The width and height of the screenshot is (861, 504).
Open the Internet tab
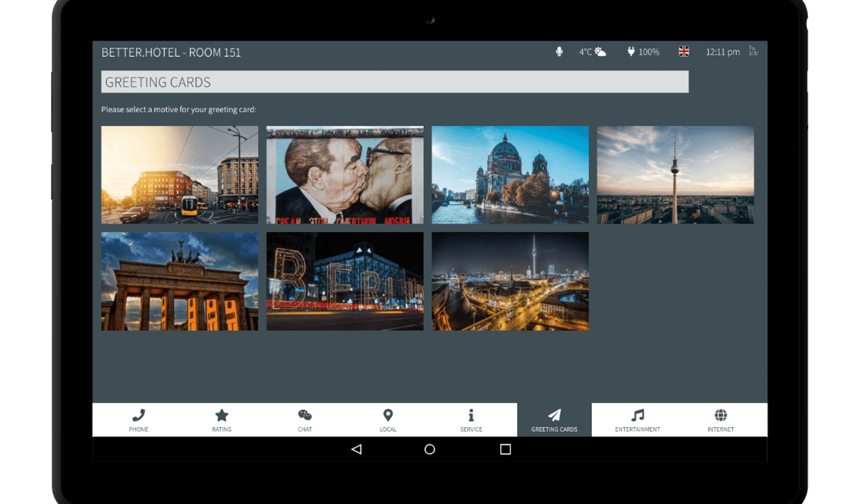[721, 420]
